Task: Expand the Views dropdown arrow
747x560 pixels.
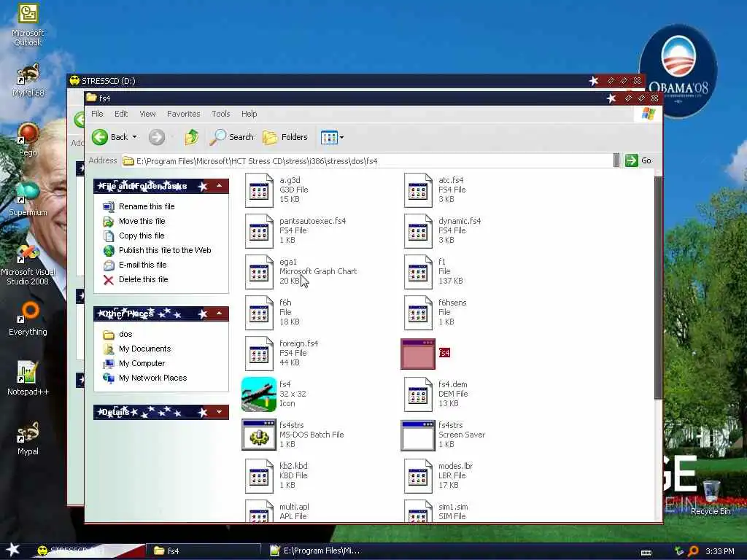Action: (341, 138)
